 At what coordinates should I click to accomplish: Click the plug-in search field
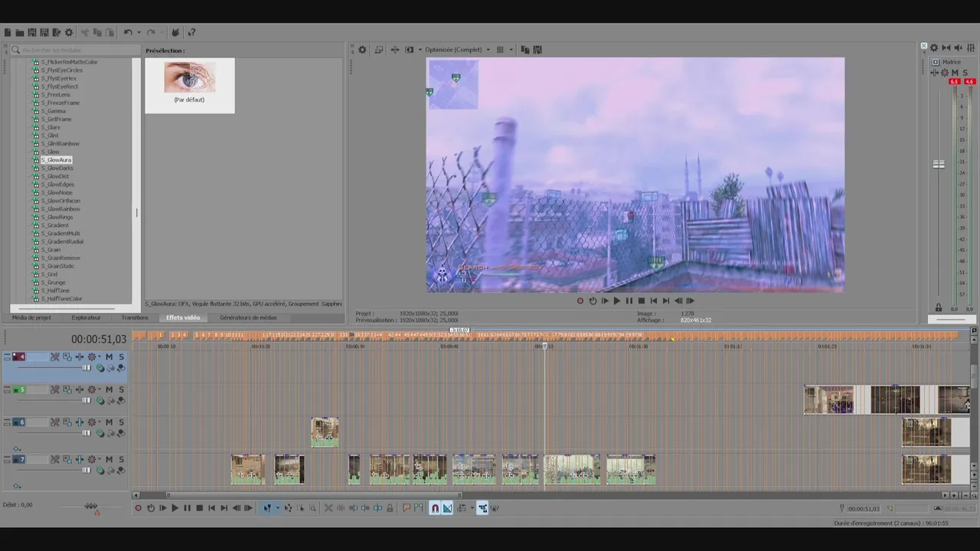75,50
